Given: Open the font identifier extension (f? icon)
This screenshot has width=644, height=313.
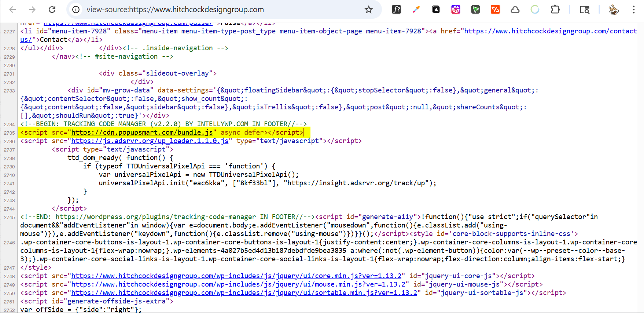Looking at the screenshot, I should click(x=396, y=10).
